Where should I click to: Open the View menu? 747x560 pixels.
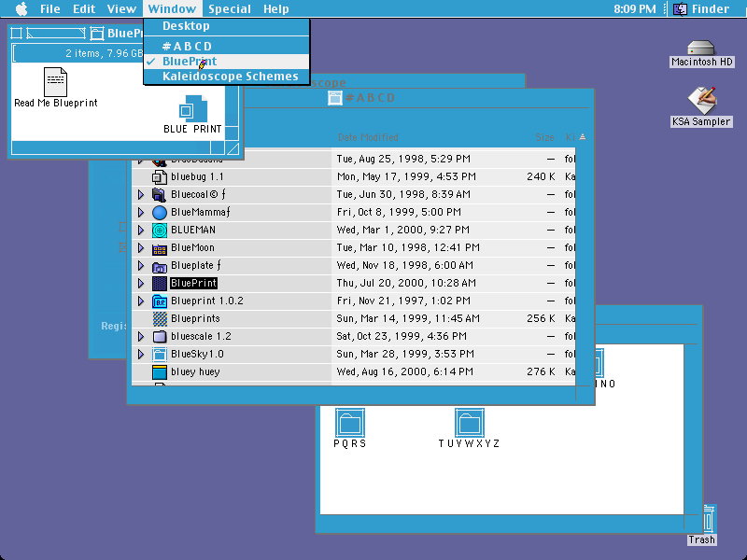click(121, 8)
